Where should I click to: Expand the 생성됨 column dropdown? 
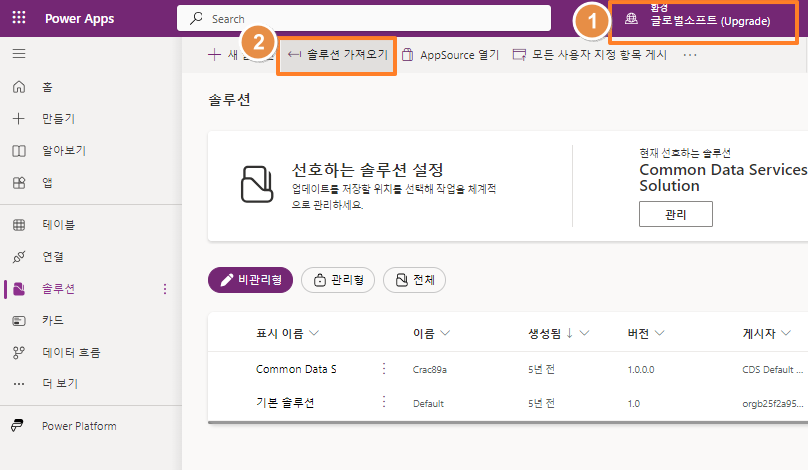coord(584,333)
